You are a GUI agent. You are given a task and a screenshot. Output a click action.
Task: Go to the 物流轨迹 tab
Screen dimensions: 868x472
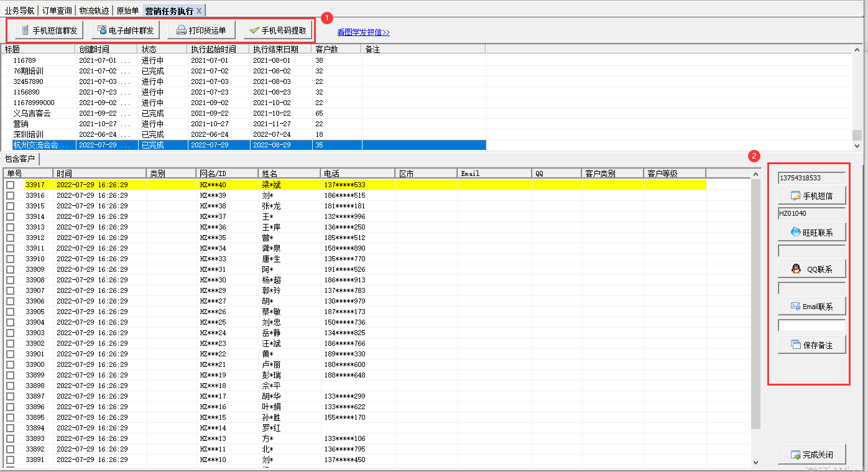tap(95, 11)
